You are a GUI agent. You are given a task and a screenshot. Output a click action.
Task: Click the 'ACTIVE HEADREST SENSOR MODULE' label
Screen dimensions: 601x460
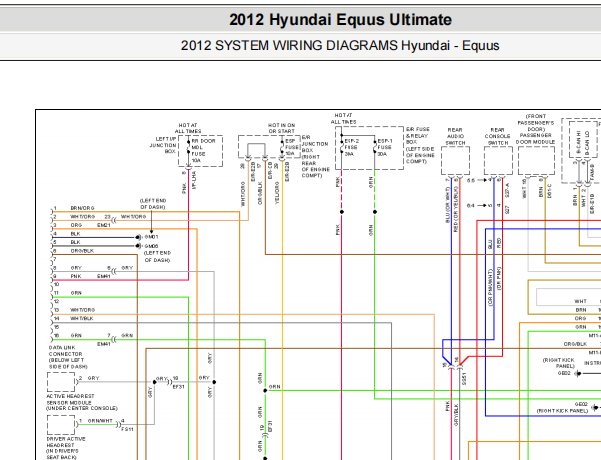pos(70,399)
